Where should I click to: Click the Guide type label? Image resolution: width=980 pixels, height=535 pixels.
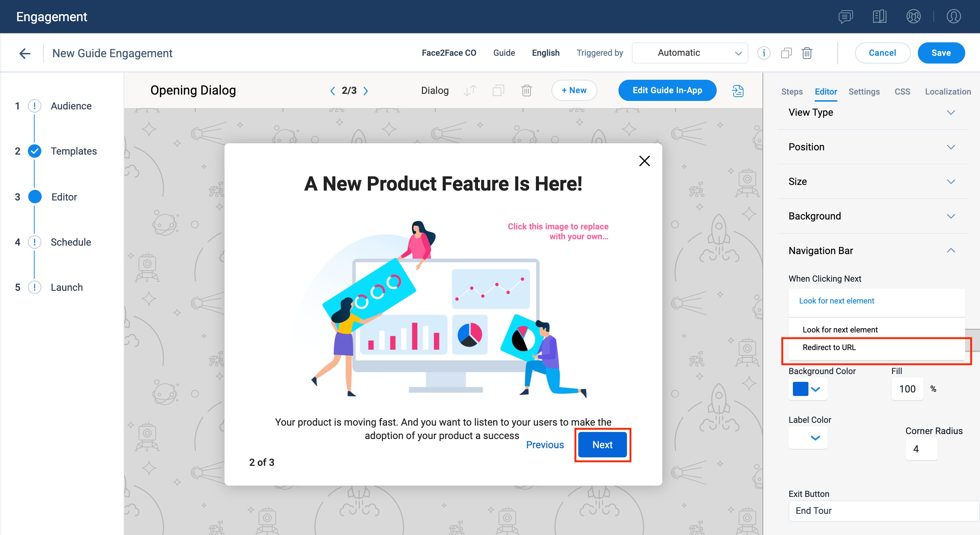pos(504,53)
